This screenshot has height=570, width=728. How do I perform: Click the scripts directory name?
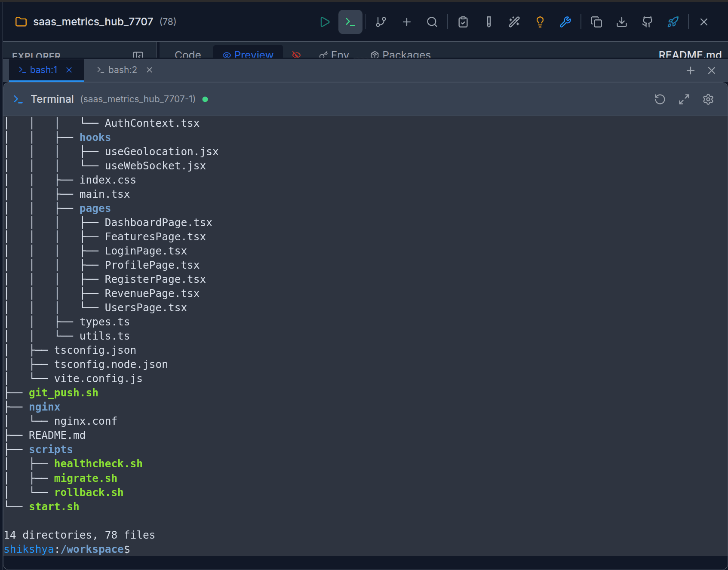(51, 450)
